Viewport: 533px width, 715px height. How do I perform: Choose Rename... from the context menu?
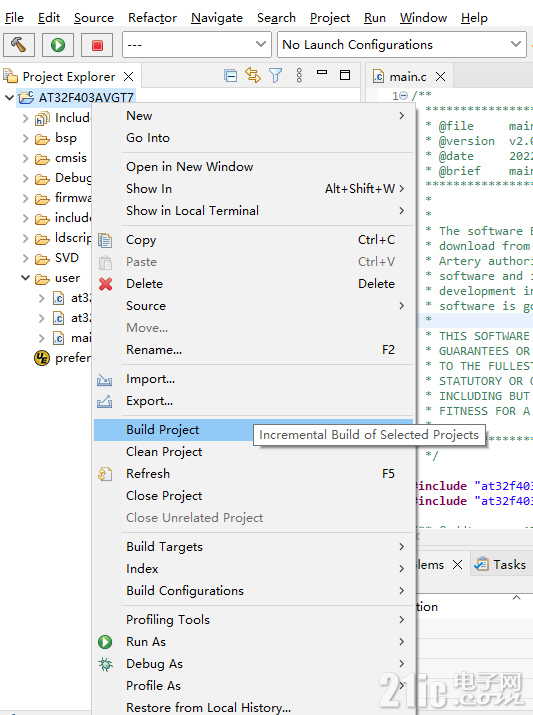(253, 350)
